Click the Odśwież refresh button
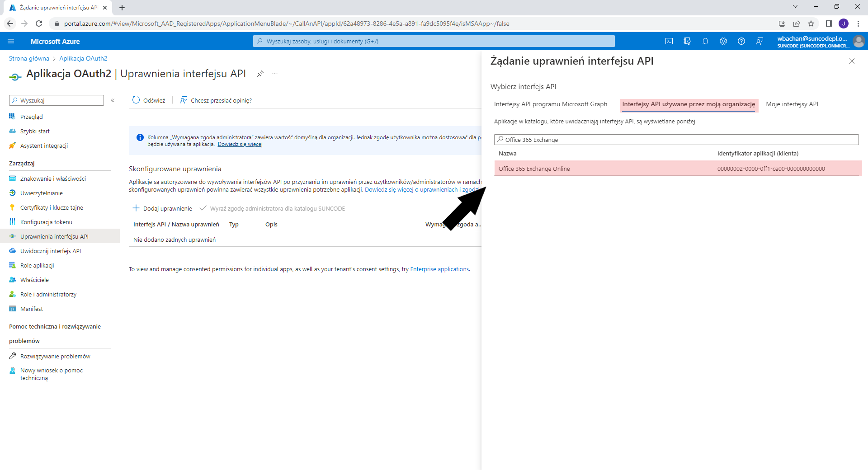 click(x=149, y=100)
